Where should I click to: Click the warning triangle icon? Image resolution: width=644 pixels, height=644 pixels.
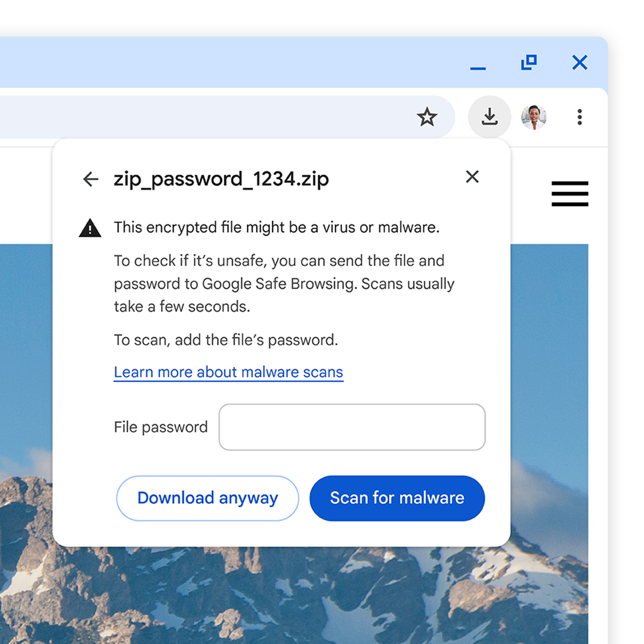pyautogui.click(x=89, y=227)
